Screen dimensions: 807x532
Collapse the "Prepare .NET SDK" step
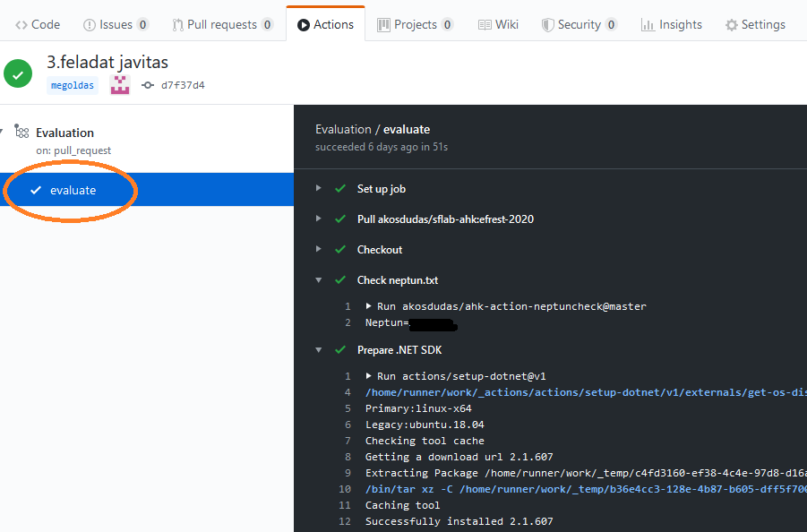click(319, 349)
